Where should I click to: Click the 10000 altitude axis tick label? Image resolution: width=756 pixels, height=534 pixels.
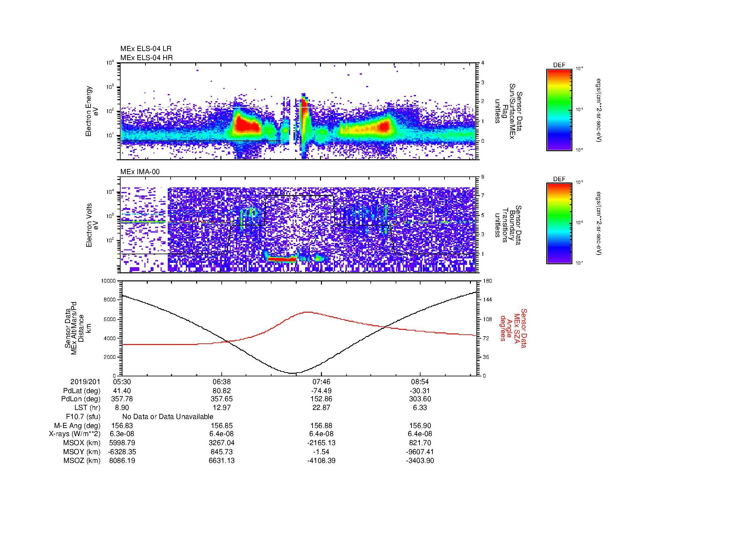(109, 281)
